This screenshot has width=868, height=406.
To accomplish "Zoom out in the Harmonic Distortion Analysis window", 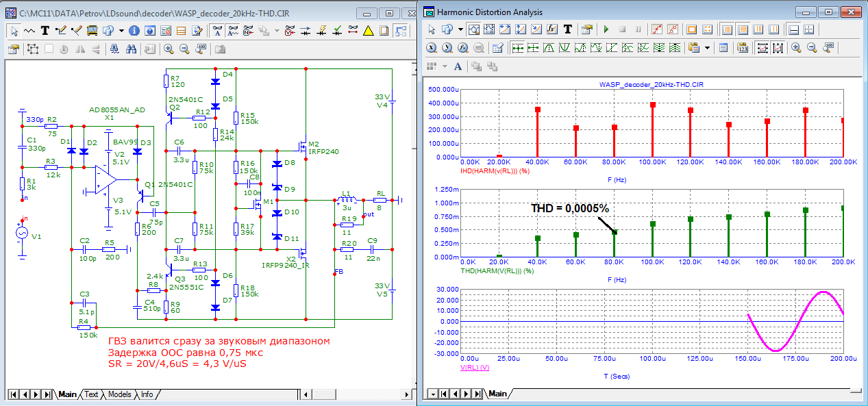I will point(811,48).
